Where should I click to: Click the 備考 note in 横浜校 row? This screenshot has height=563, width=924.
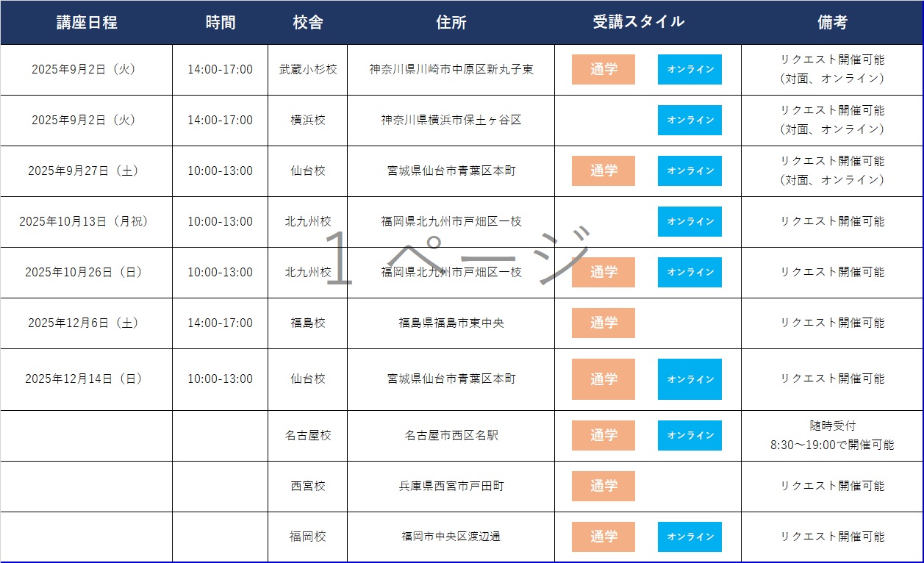click(x=832, y=121)
